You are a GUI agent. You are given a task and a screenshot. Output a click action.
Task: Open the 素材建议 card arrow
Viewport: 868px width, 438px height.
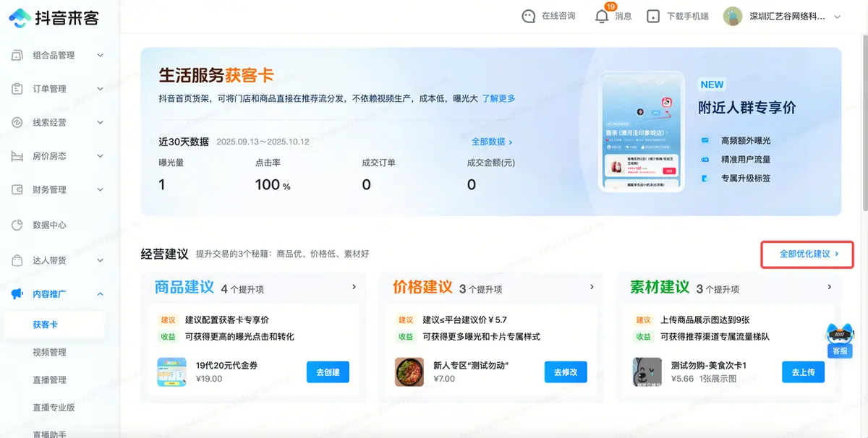click(x=829, y=287)
